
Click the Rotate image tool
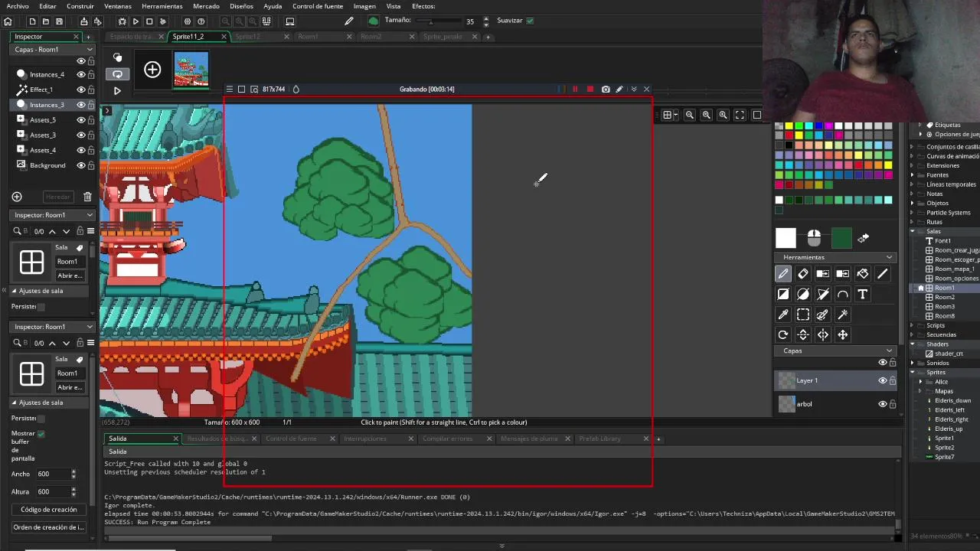click(783, 334)
